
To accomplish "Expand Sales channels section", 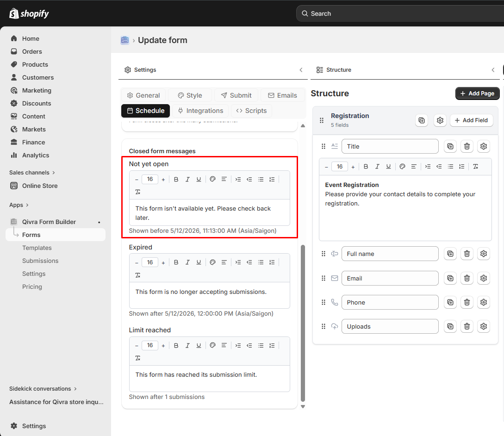I will tap(32, 173).
